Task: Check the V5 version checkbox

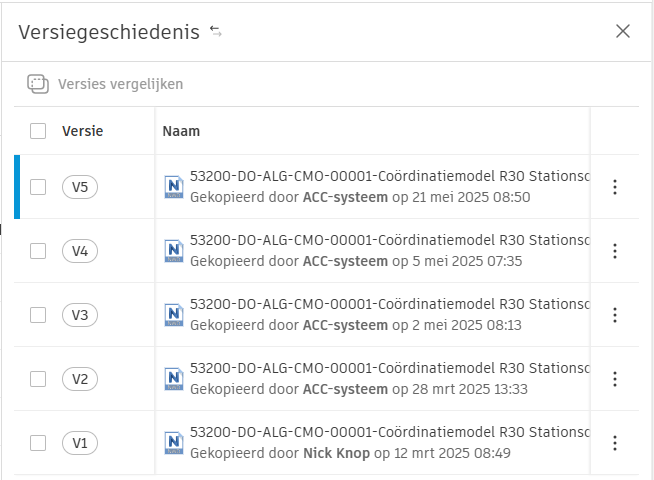Action: pos(38,187)
